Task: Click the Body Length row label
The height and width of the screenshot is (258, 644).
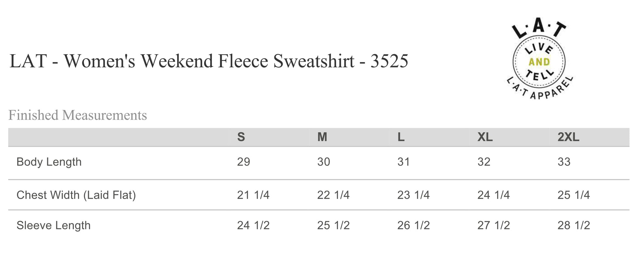Action: click(49, 162)
